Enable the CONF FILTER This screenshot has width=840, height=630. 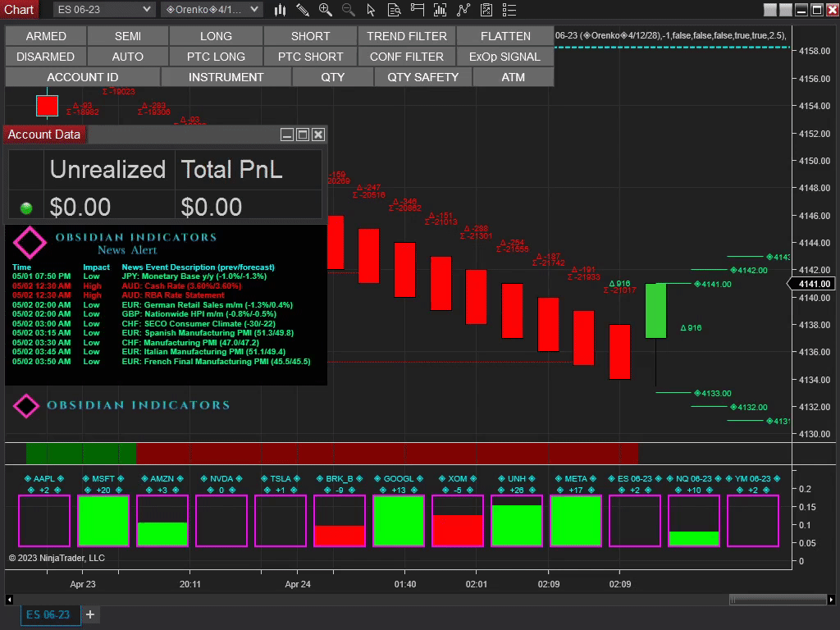coord(406,57)
